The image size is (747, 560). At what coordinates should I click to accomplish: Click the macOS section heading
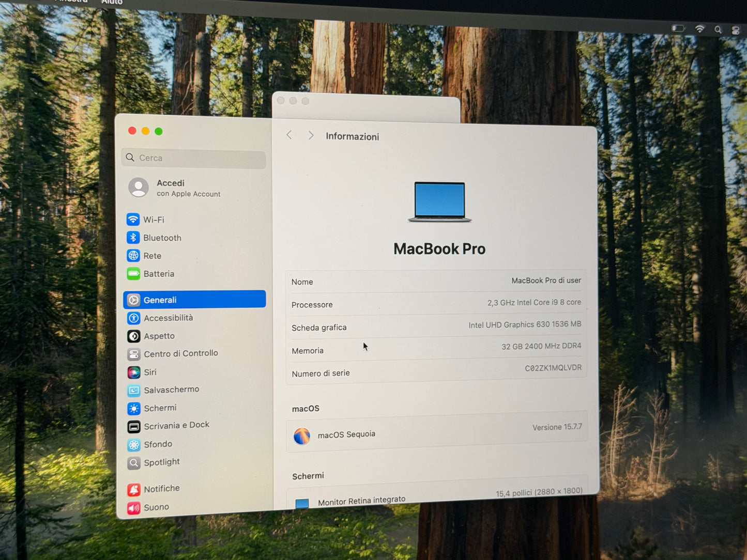point(306,409)
